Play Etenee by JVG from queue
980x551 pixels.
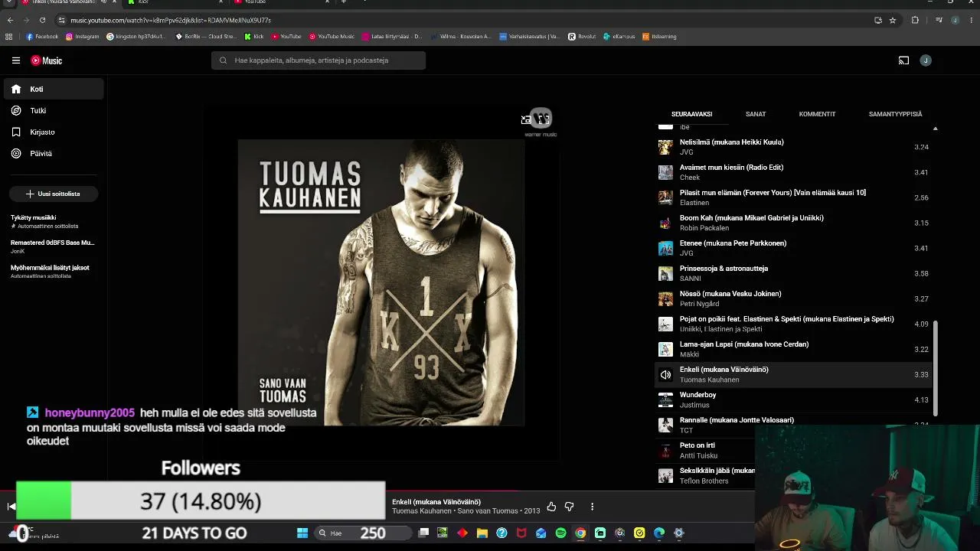(x=795, y=248)
